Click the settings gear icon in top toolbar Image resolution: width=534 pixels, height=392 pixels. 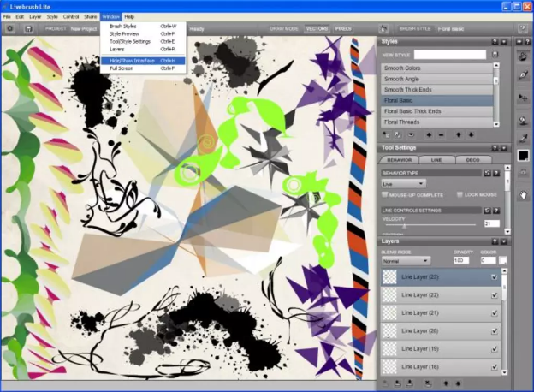10,28
